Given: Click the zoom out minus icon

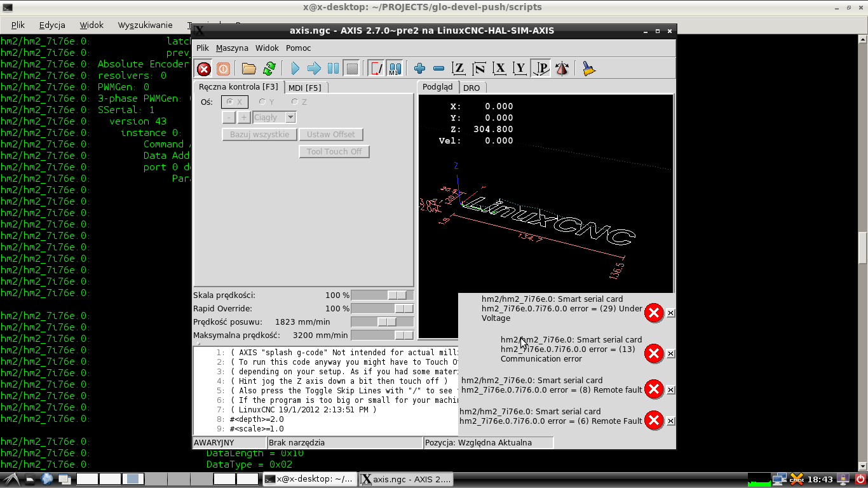Looking at the screenshot, I should coord(438,69).
